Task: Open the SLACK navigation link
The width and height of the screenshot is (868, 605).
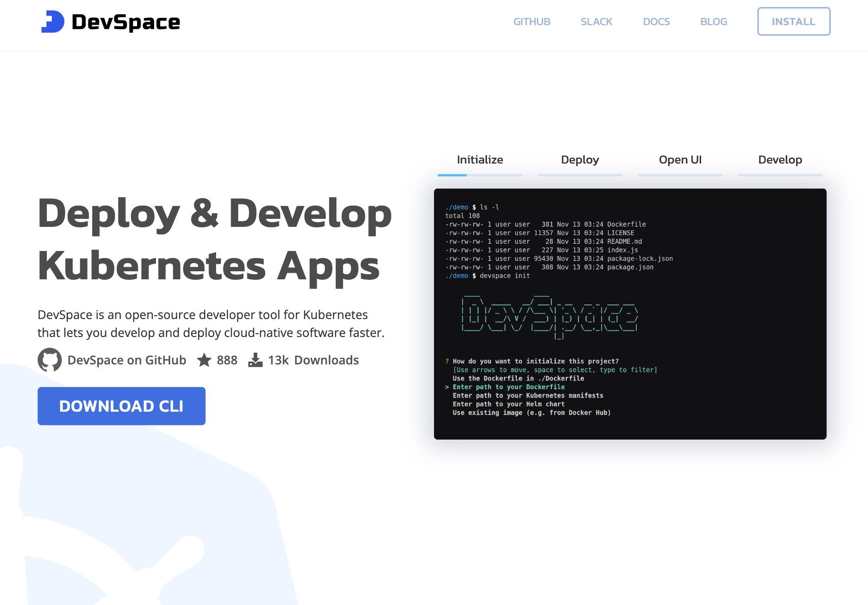Action: (x=597, y=22)
